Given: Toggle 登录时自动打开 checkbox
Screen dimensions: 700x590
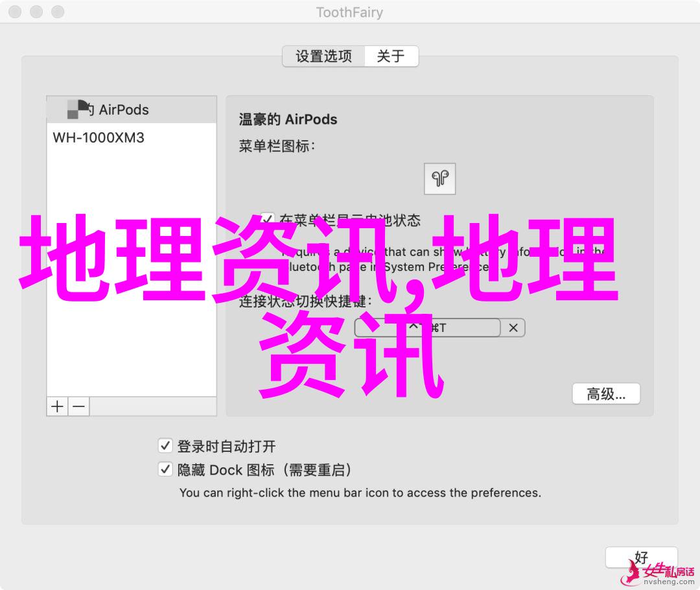Looking at the screenshot, I should [165, 445].
